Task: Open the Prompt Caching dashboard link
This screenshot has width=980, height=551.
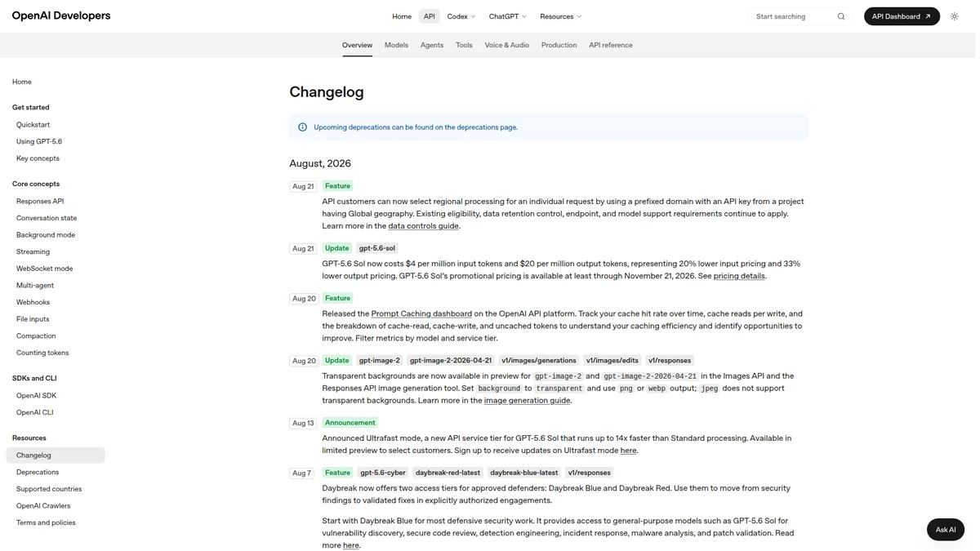Action: [421, 313]
